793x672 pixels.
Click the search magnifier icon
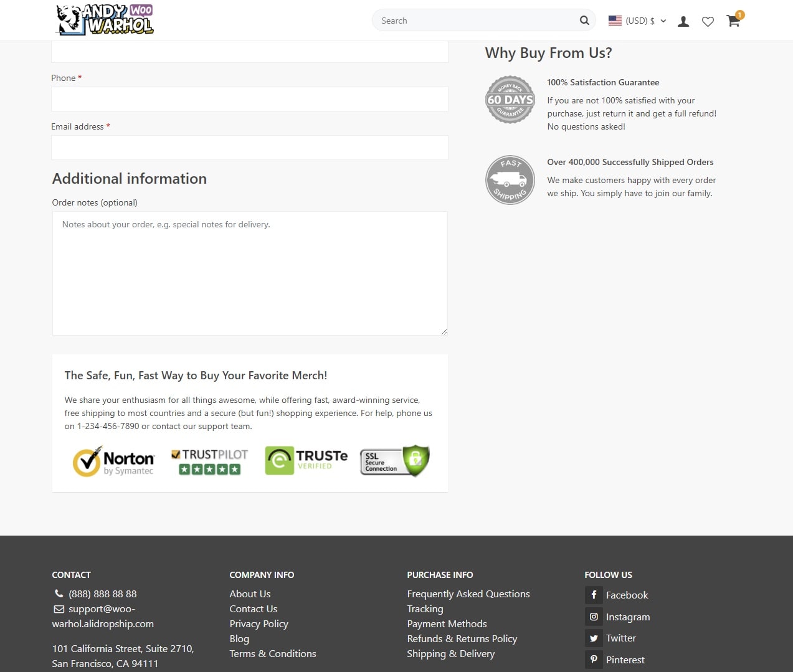pos(584,21)
